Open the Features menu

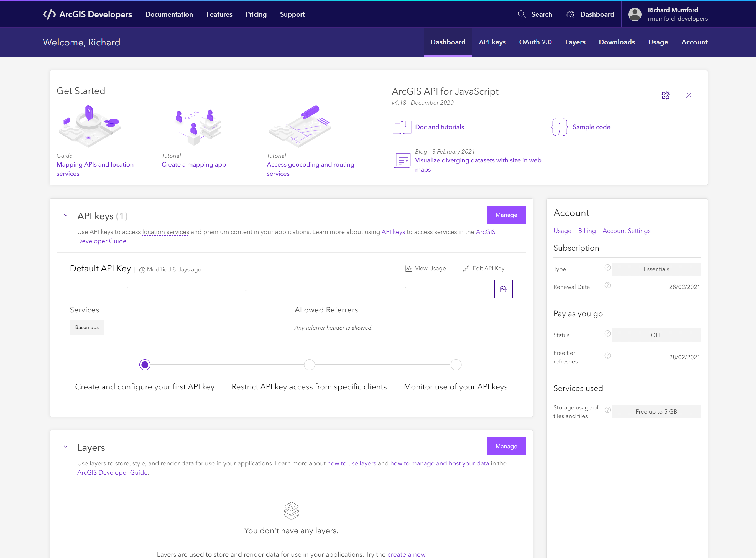point(219,14)
